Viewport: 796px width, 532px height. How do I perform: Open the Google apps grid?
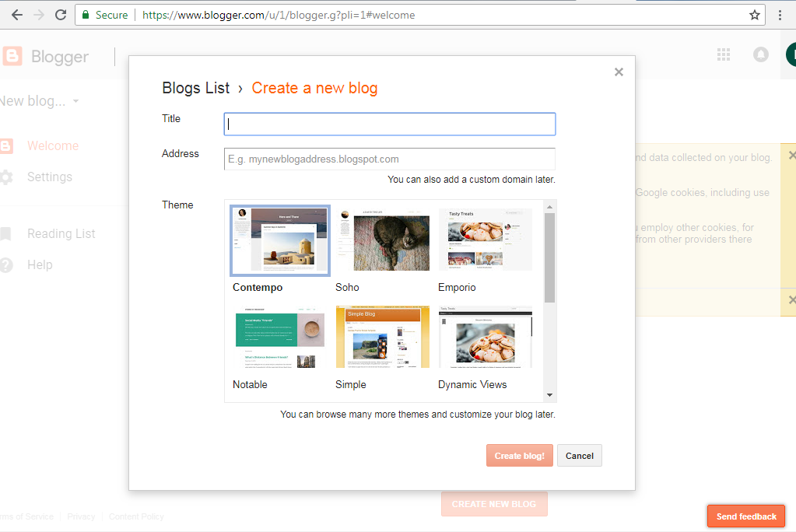pos(724,54)
